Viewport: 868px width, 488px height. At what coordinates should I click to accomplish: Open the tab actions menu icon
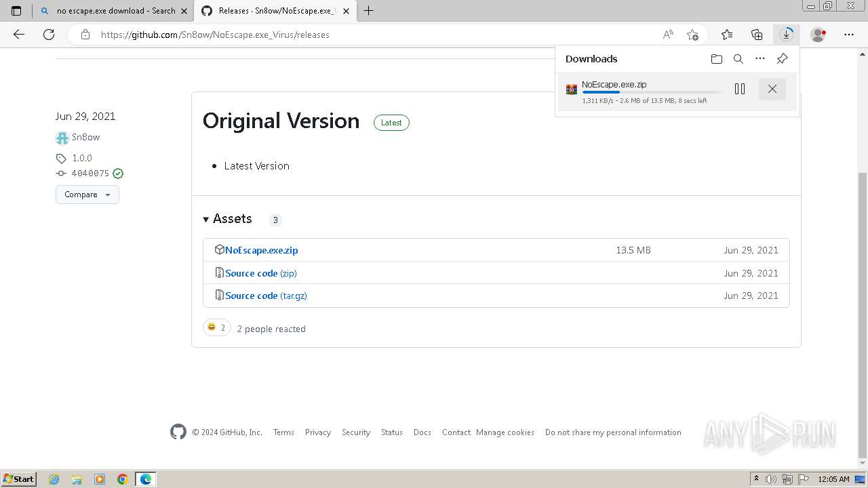16,11
